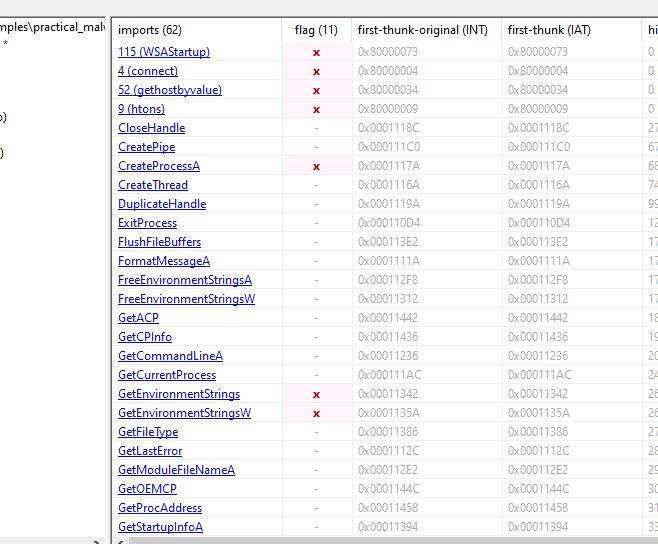
Task: Open the 4 (connect) import link
Action: tap(148, 71)
